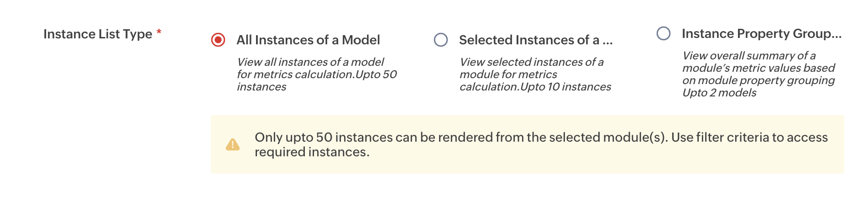Select the Selected Instances radio button

click(441, 40)
